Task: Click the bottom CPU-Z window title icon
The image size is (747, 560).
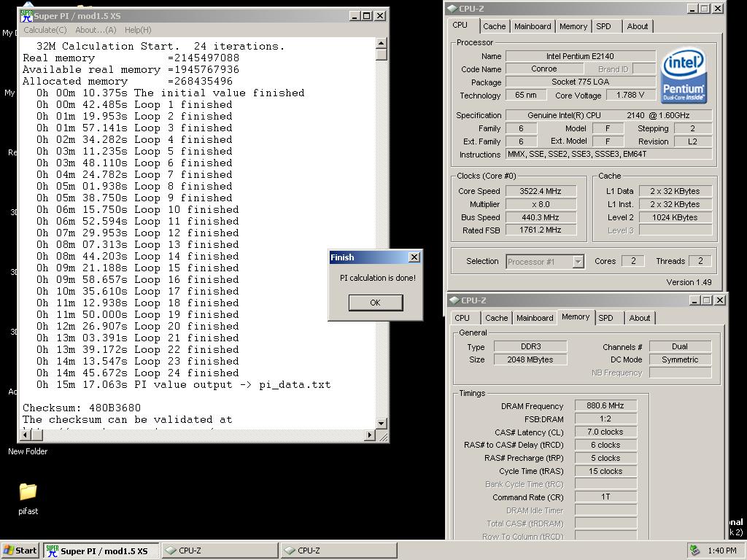Action: tap(454, 300)
